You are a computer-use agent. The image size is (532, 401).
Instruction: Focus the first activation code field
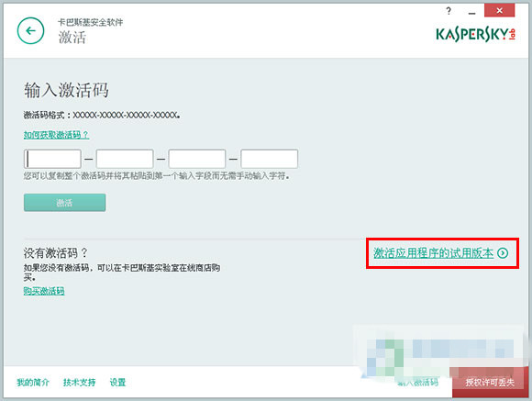tap(52, 159)
